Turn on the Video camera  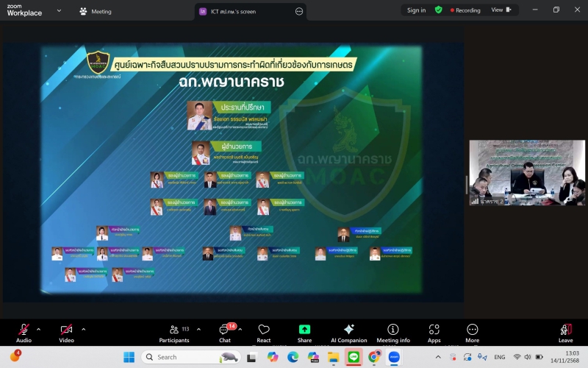click(66, 330)
